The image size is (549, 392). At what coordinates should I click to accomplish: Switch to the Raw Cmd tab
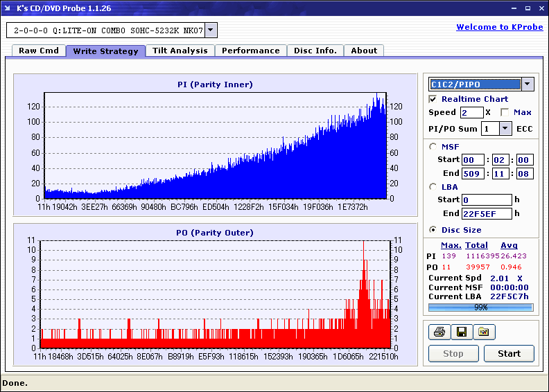[39, 51]
